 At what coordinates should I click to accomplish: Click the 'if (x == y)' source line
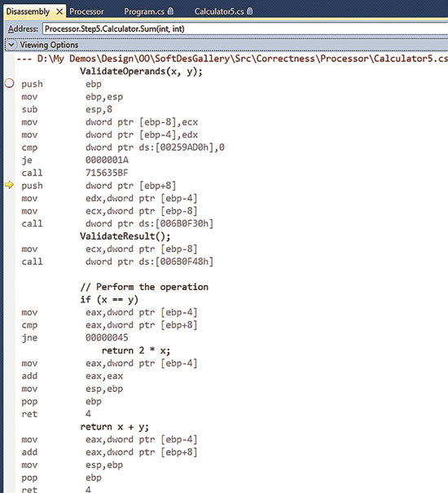(x=109, y=299)
